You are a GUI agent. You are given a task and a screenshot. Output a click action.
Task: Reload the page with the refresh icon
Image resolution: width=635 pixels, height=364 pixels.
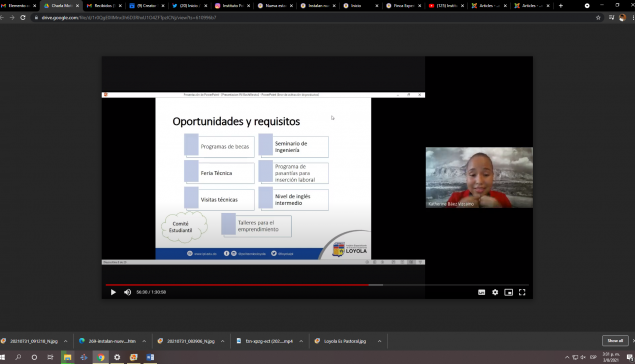23,17
